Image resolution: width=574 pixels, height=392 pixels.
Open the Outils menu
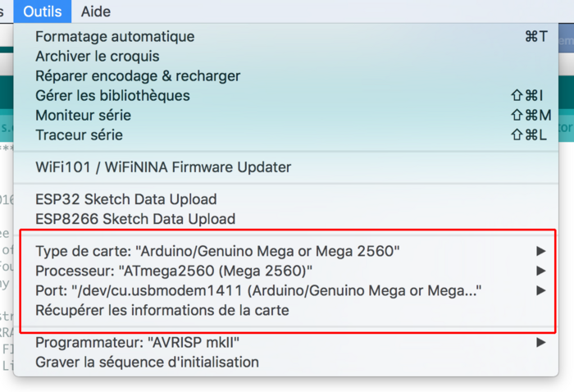click(43, 11)
